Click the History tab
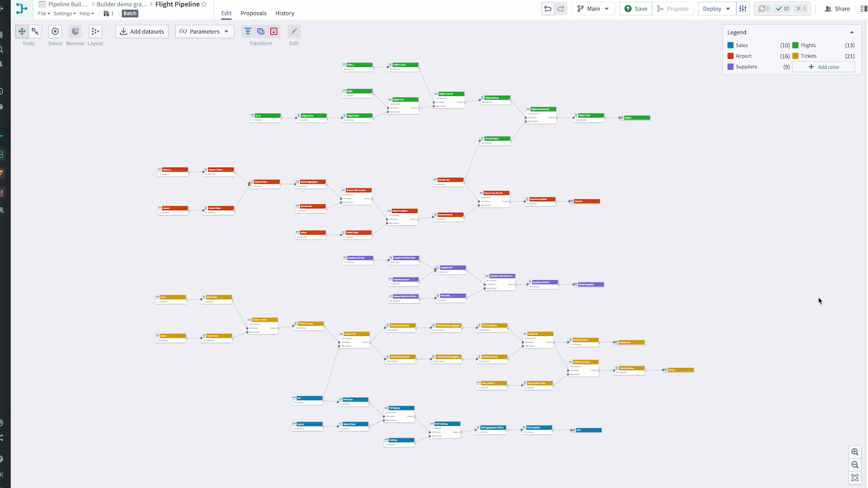 [x=284, y=13]
